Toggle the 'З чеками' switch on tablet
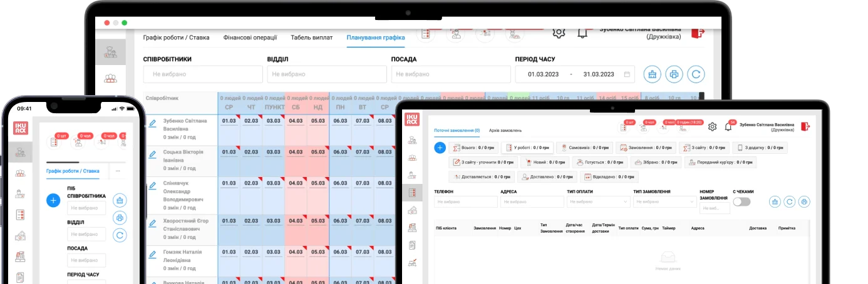This screenshot has width=868, height=284. pyautogui.click(x=741, y=201)
